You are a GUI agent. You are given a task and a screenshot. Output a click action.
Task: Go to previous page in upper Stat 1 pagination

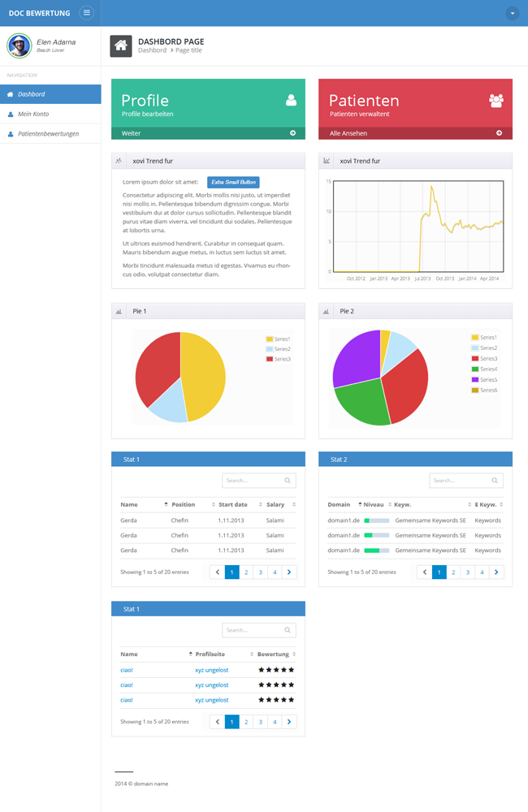tap(218, 572)
